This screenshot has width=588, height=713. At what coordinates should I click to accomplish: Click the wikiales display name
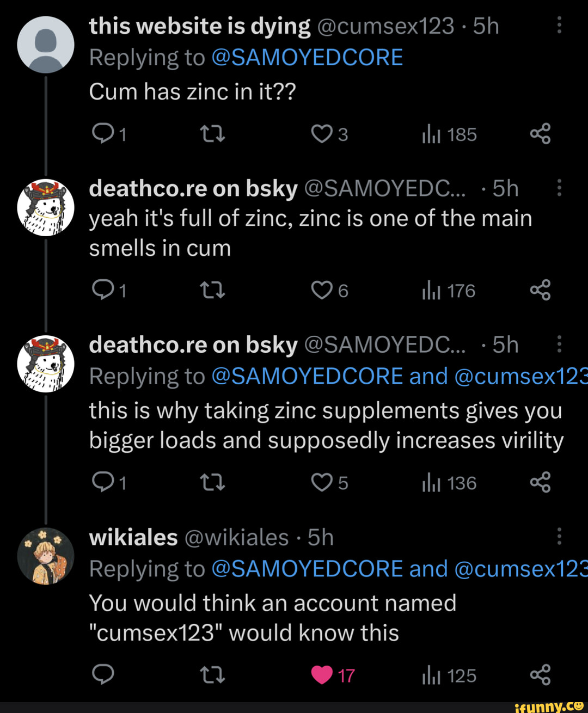pos(133,537)
